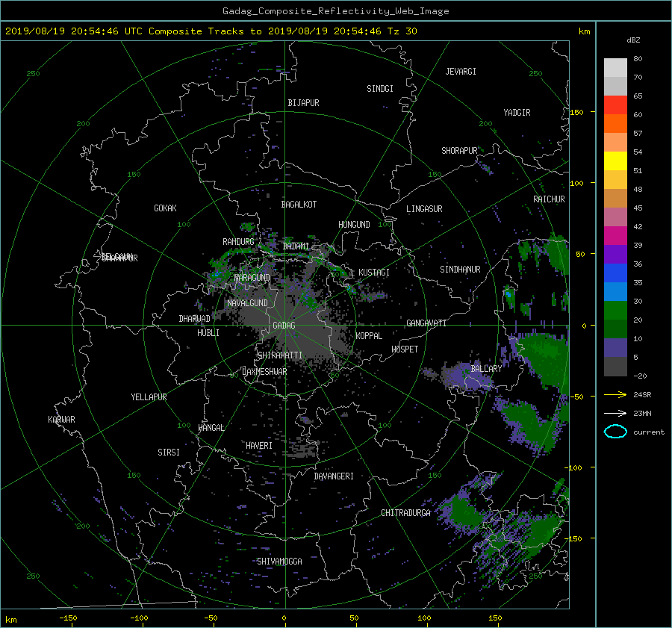Click the BADAMI city label
This screenshot has height=628, width=672.
[x=296, y=246]
